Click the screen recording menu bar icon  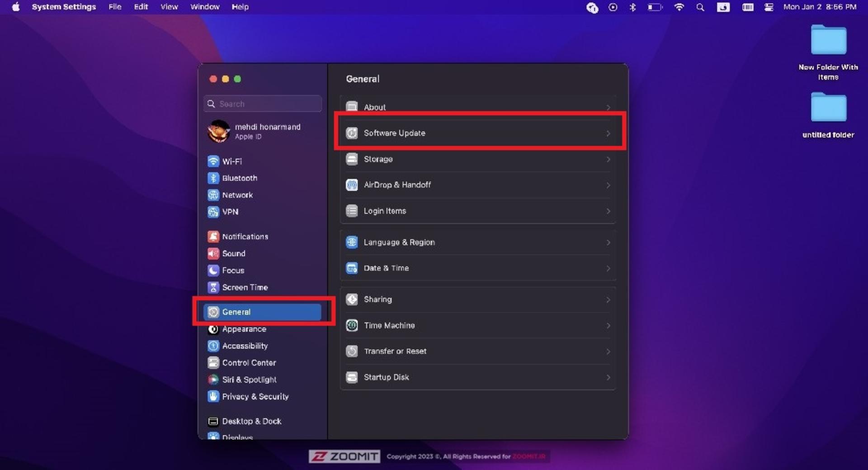pyautogui.click(x=613, y=7)
